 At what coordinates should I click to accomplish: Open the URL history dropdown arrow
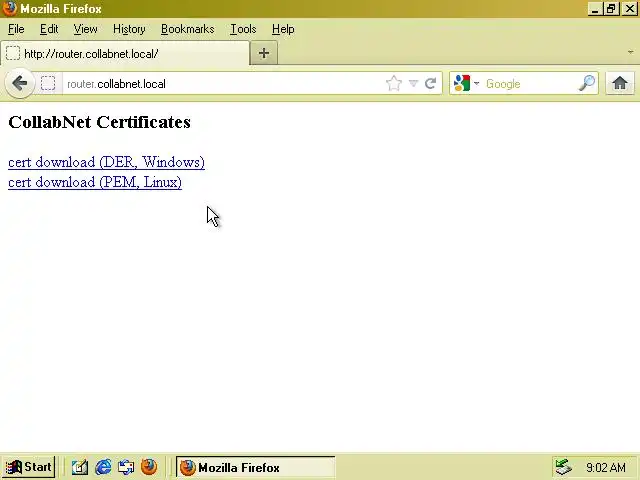[x=413, y=84]
